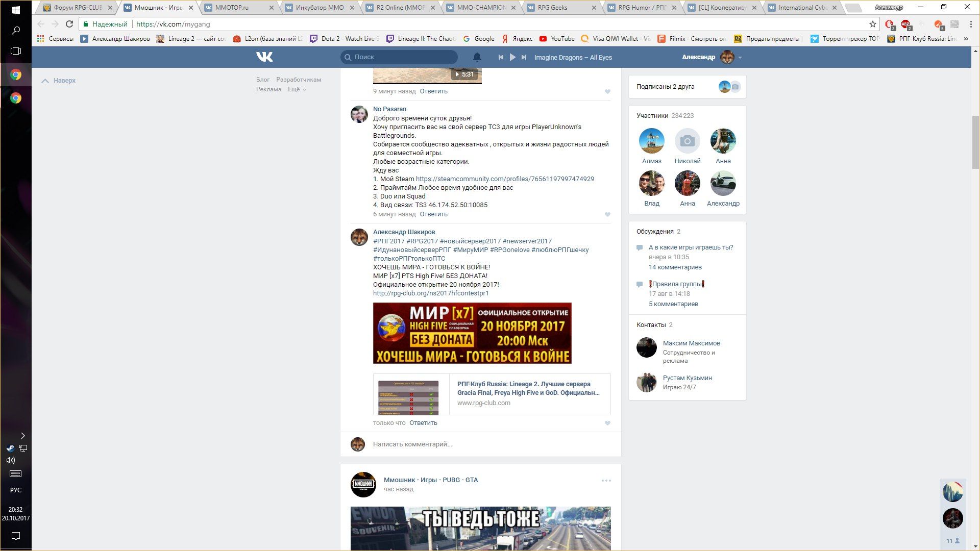Open the rpg-club.org contest link
Image resolution: width=980 pixels, height=551 pixels.
coord(431,293)
